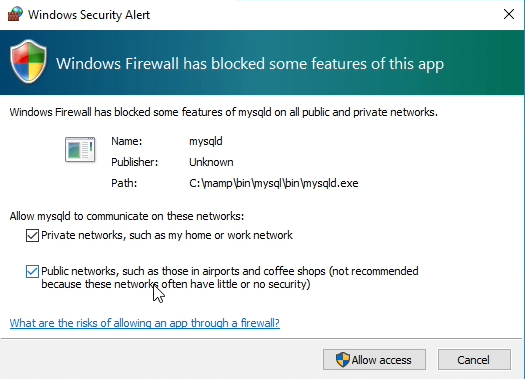
Task: Uncheck the Private networks checkbox
Action: coord(32,235)
